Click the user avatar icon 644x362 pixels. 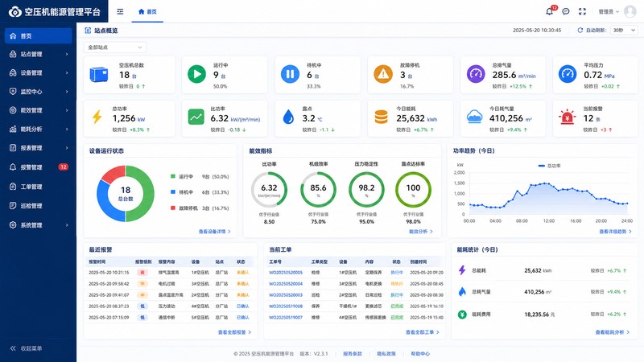pos(630,11)
